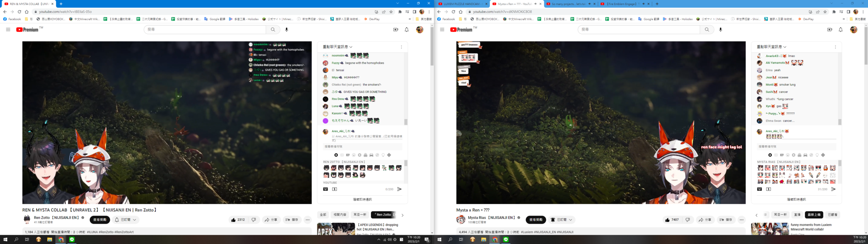Expand top chat dropdown in Ren Zotto chat
This screenshot has height=244, width=868.
(338, 47)
